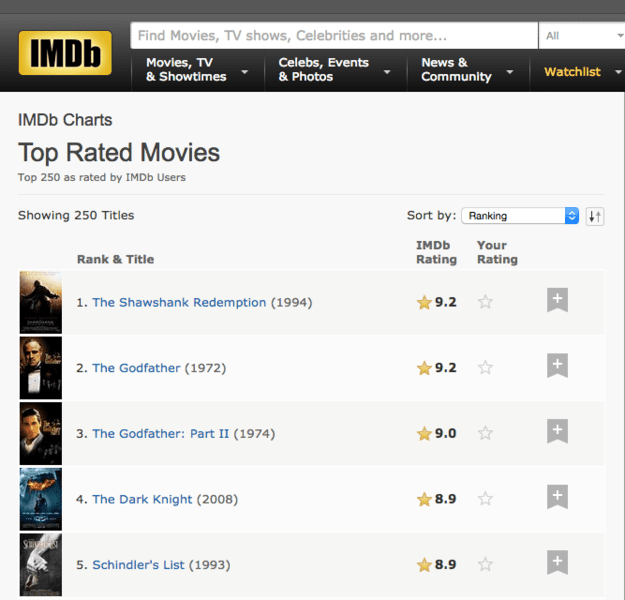Click The Godfather: Part II poster thumbnail
Screen dimensions: 625x600
(x=41, y=433)
